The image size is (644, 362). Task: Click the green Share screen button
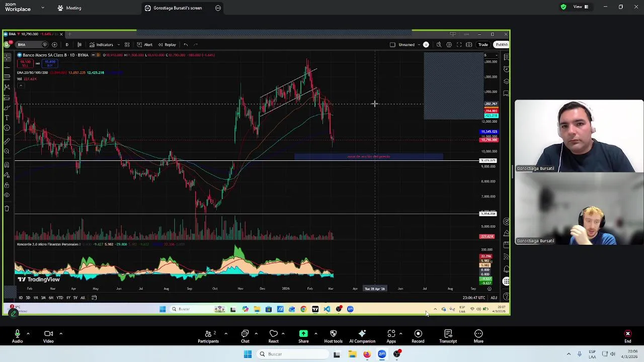303,336
